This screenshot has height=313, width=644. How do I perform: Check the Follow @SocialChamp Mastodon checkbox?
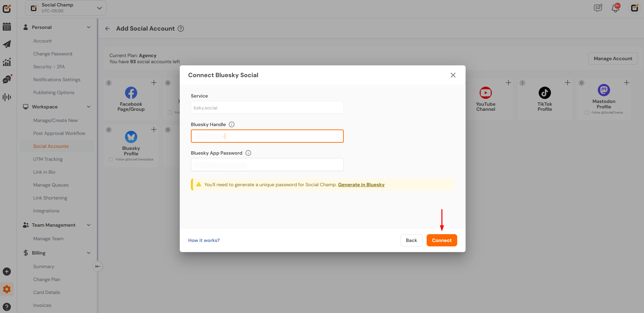click(x=587, y=112)
